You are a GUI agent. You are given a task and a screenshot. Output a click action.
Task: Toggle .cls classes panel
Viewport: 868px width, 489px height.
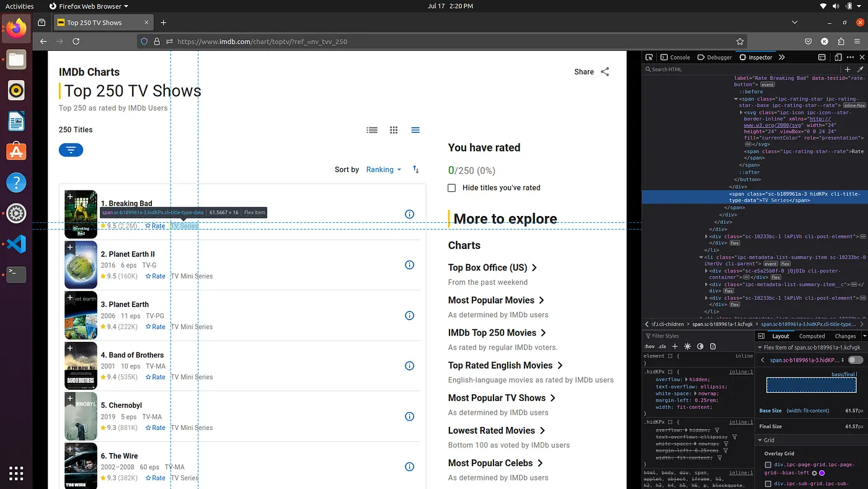[x=662, y=346]
